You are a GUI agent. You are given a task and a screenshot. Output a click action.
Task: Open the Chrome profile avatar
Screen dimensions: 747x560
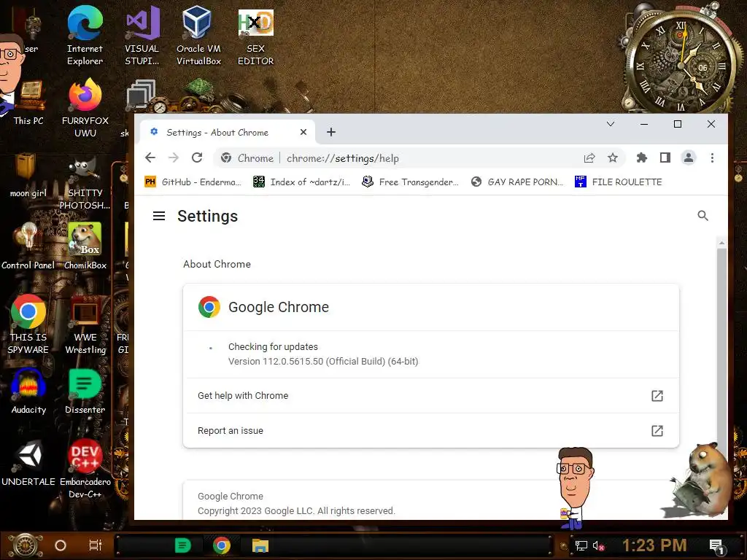[689, 158]
